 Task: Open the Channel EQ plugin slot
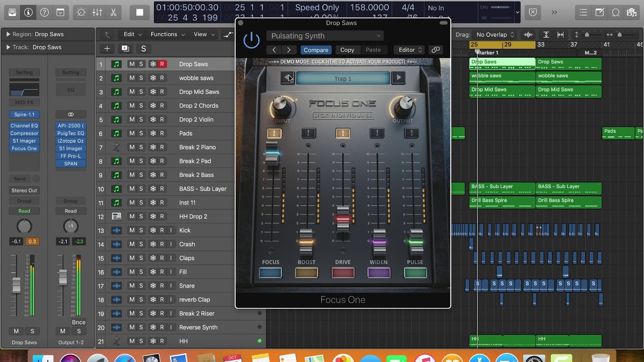click(x=24, y=126)
